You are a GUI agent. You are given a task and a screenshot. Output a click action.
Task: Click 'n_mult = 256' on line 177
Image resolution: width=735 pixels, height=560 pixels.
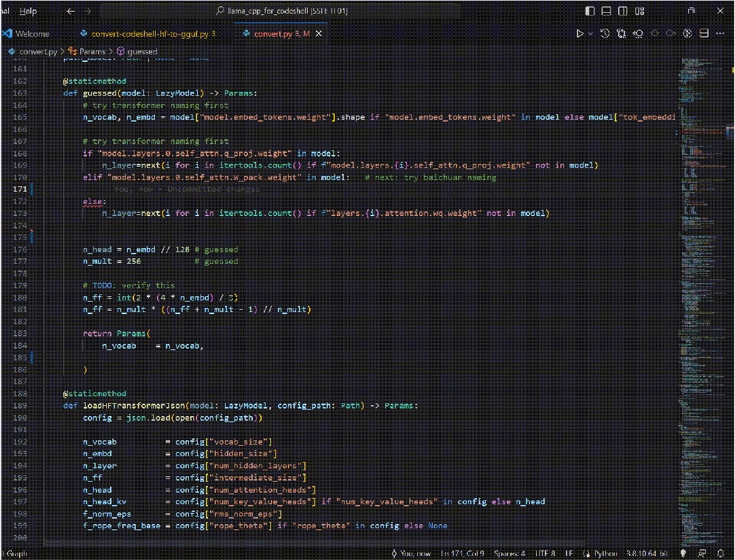[x=112, y=261]
